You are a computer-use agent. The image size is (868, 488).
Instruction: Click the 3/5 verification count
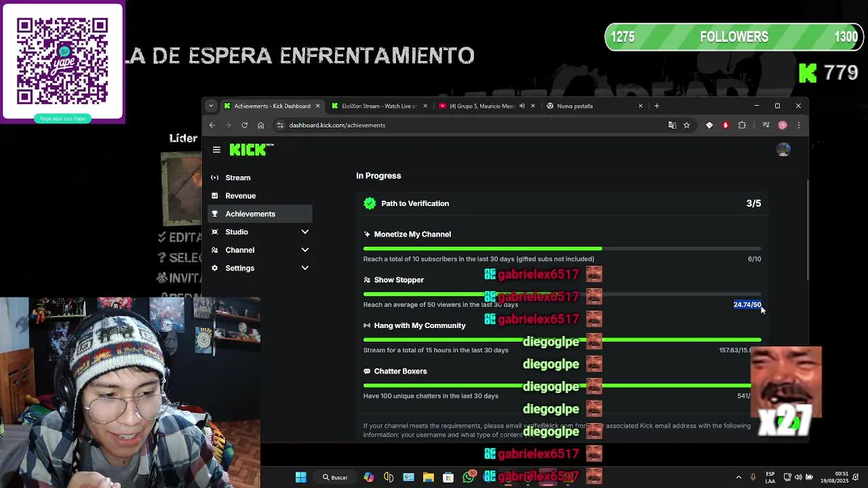click(753, 203)
